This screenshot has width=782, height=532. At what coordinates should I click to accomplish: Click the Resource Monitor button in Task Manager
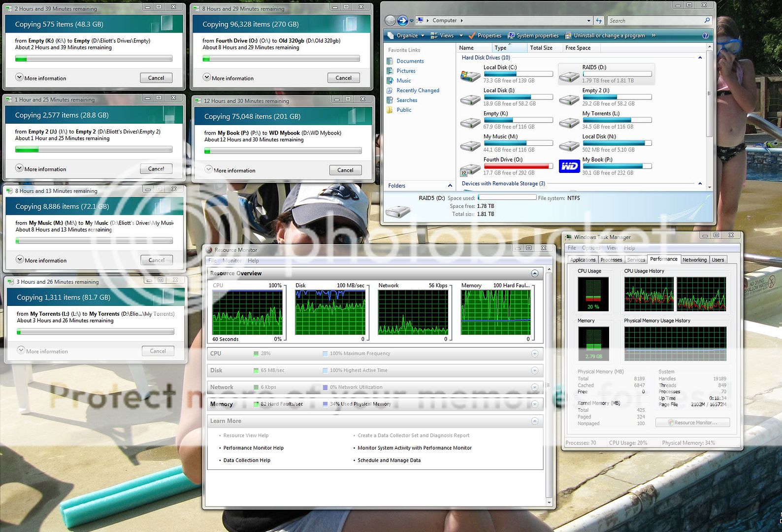(x=692, y=423)
